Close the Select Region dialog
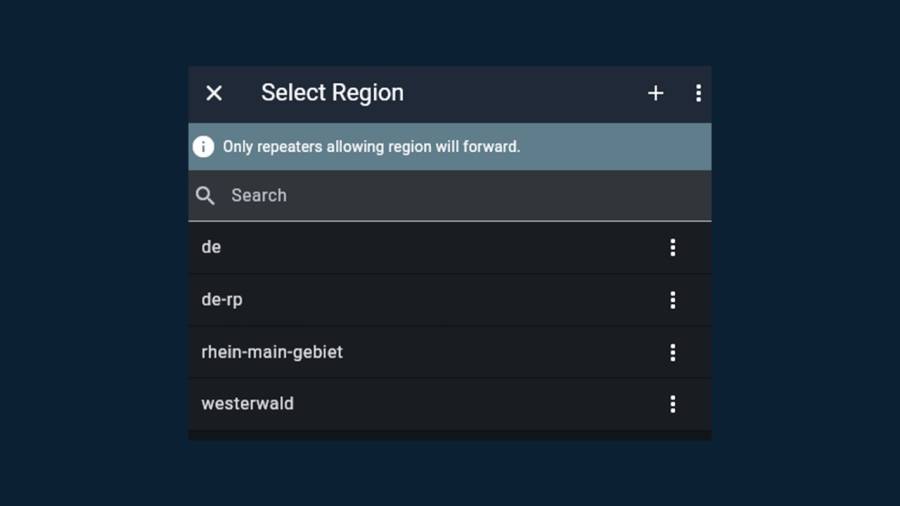 pyautogui.click(x=214, y=93)
